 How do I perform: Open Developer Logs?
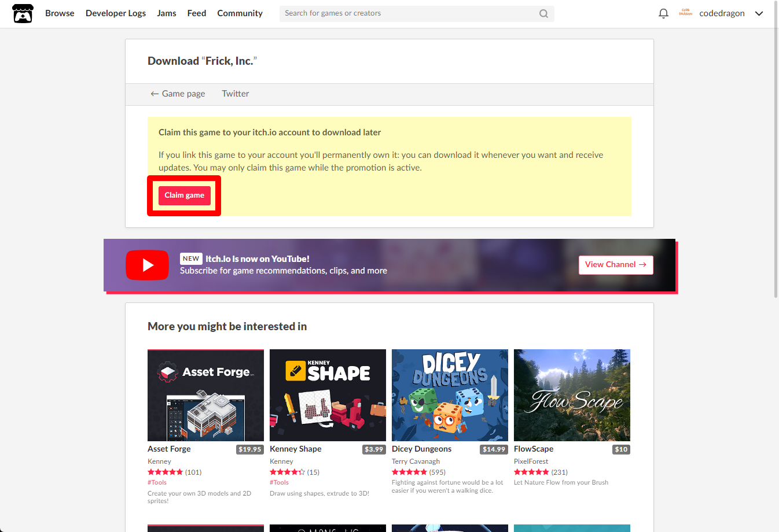[x=116, y=13]
